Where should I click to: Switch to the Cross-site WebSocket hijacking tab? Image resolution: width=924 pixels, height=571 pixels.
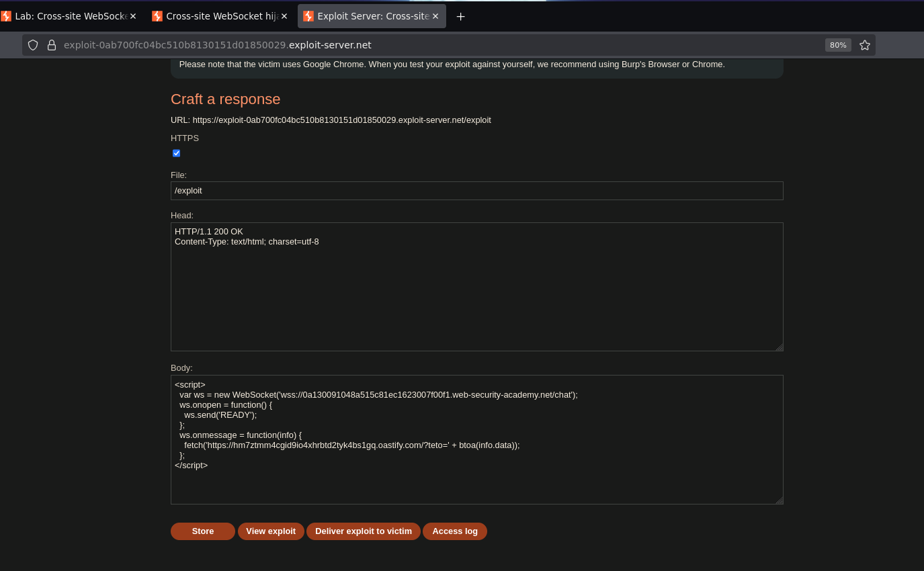coord(221,16)
